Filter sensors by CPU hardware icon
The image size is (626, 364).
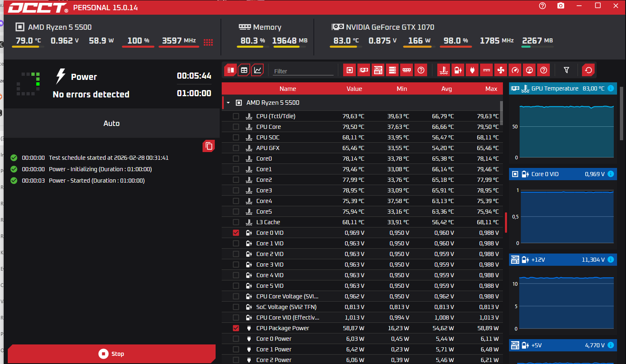tap(349, 70)
